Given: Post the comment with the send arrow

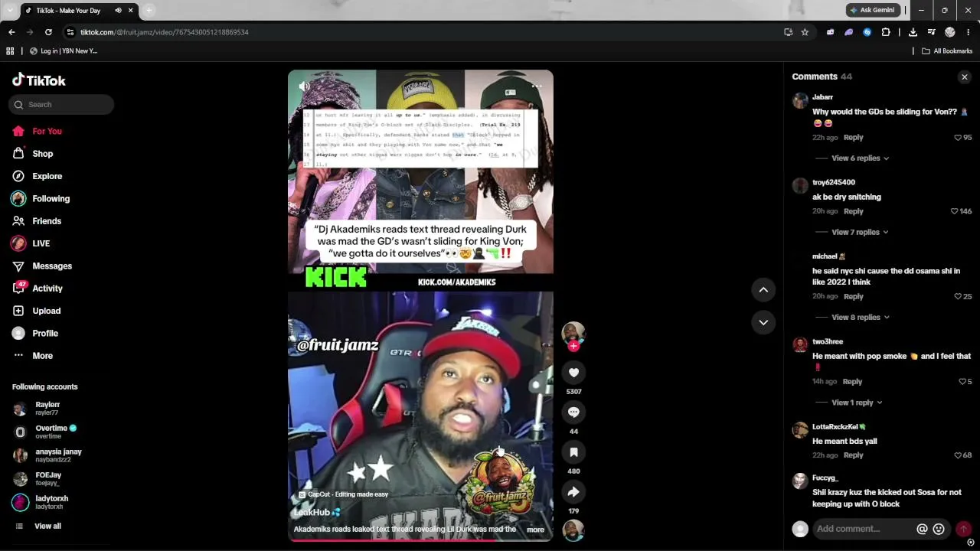Looking at the screenshot, I should 963,529.
